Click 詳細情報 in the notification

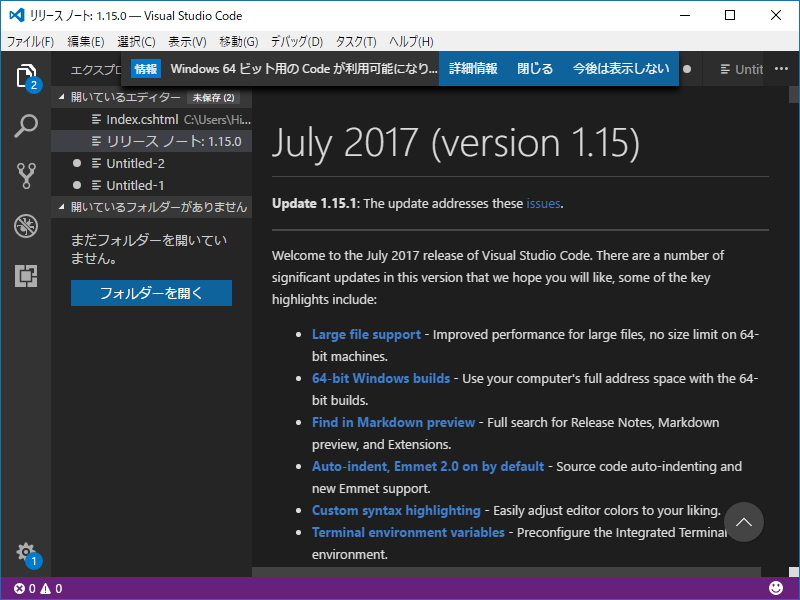[473, 68]
